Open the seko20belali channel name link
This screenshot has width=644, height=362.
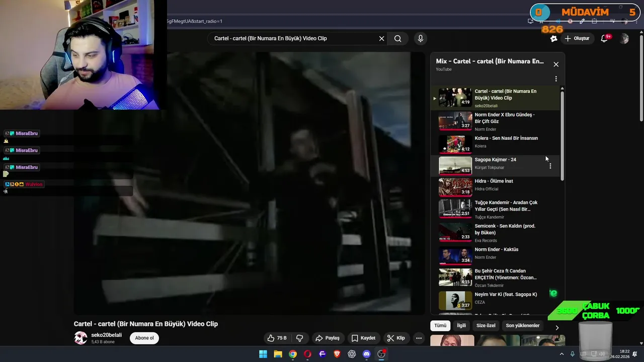coord(107,335)
